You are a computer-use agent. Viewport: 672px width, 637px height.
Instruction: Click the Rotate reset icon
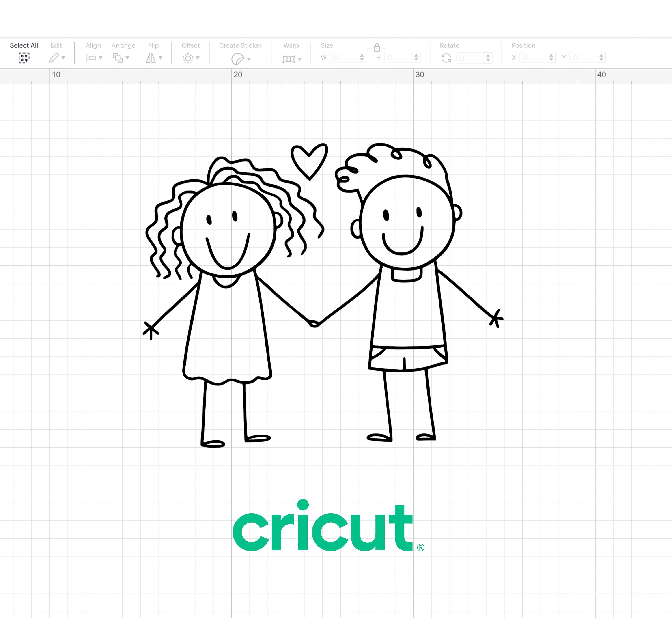click(x=447, y=58)
